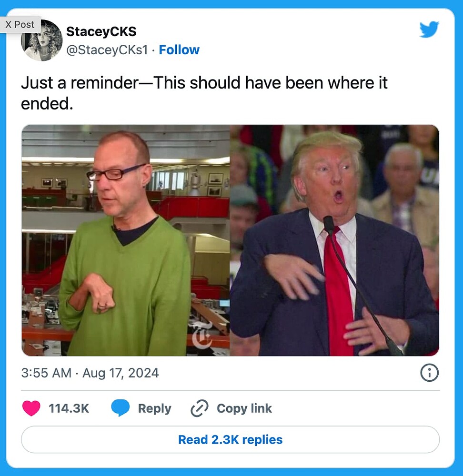Click the Twitter bird logo icon
Screen dimensions: 463x476
(429, 30)
